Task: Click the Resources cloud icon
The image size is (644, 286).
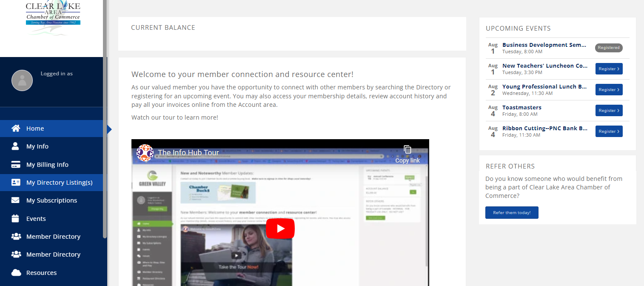Action: click(17, 272)
